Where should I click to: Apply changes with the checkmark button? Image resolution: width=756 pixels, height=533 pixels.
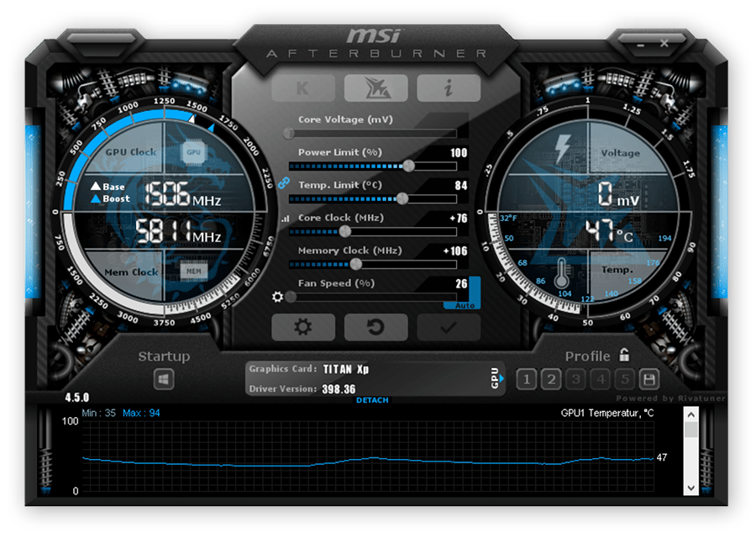tap(449, 328)
